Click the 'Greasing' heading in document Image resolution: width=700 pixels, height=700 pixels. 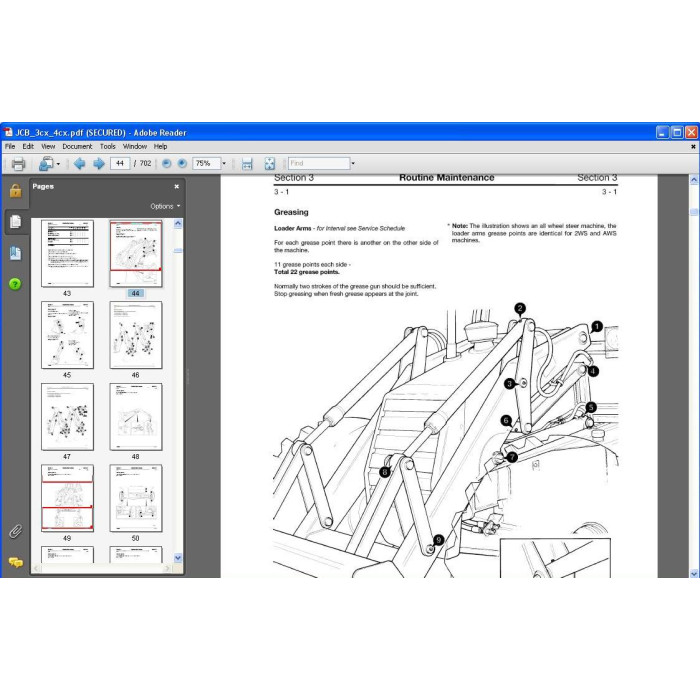coord(291,212)
